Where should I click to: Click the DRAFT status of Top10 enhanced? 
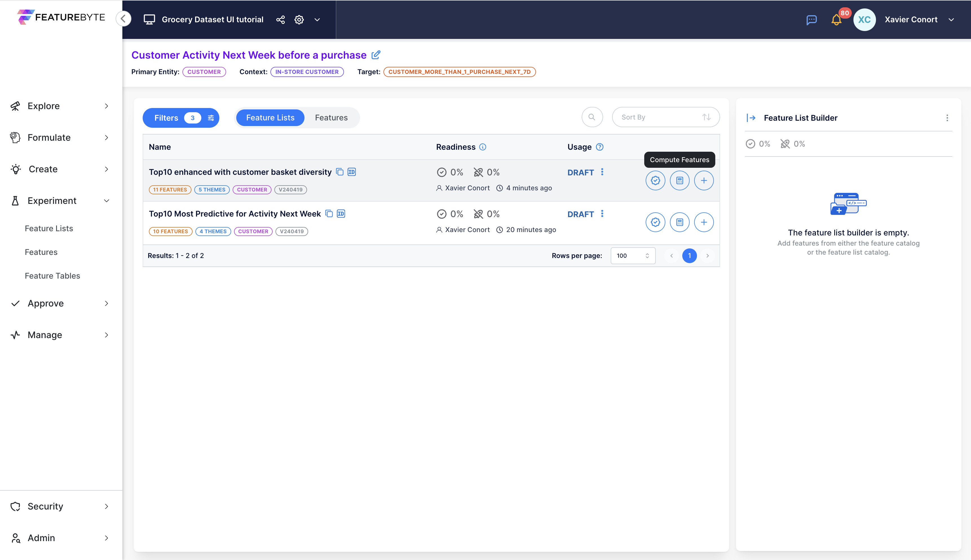tap(580, 173)
